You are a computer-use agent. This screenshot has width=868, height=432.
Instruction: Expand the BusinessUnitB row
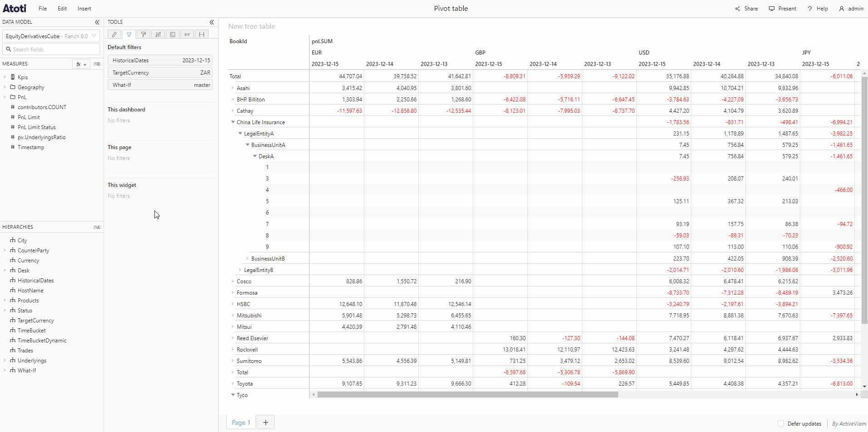click(248, 258)
